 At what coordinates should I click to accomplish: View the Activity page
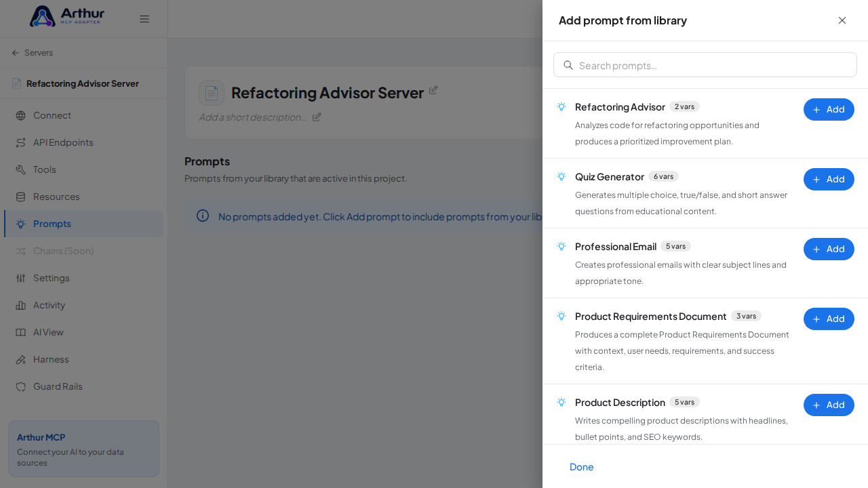click(x=84, y=305)
